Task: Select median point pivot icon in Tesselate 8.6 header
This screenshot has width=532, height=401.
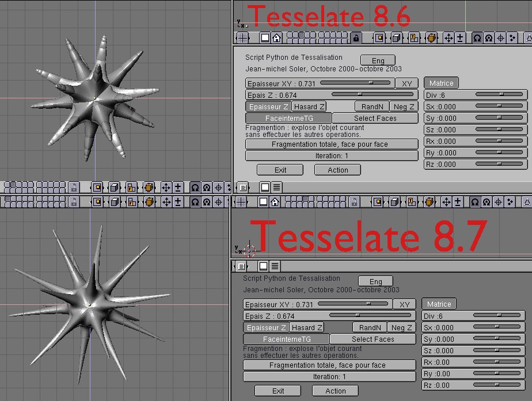Action: (x=489, y=37)
